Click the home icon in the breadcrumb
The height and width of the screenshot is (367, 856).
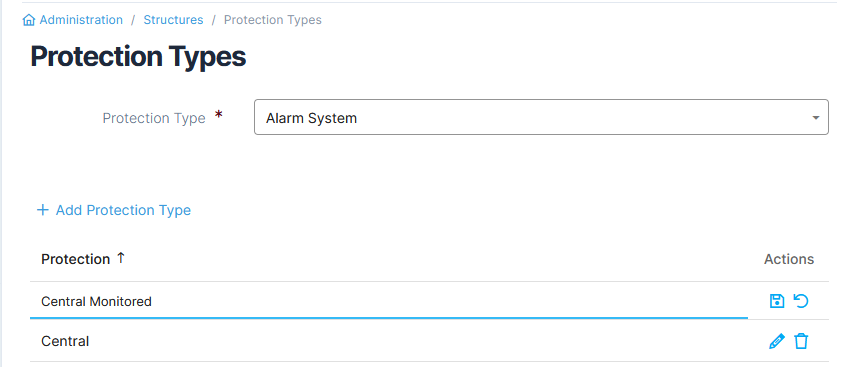[x=29, y=20]
